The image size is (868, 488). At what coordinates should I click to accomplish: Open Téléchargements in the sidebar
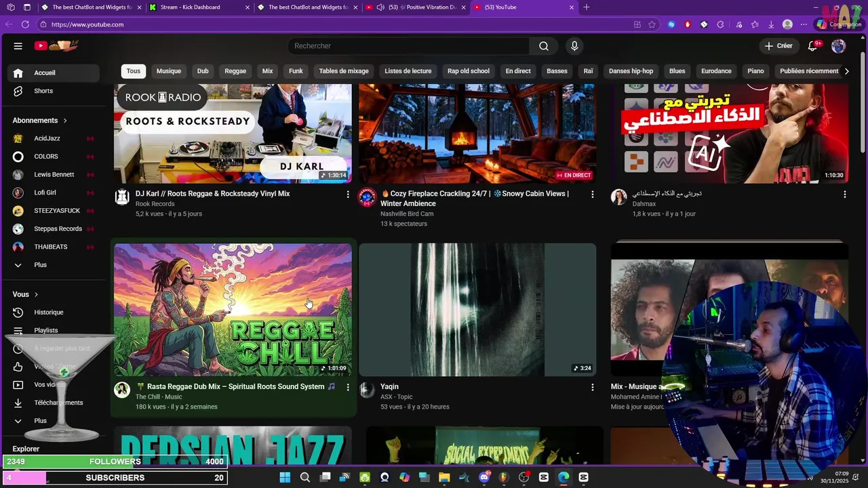(x=54, y=403)
